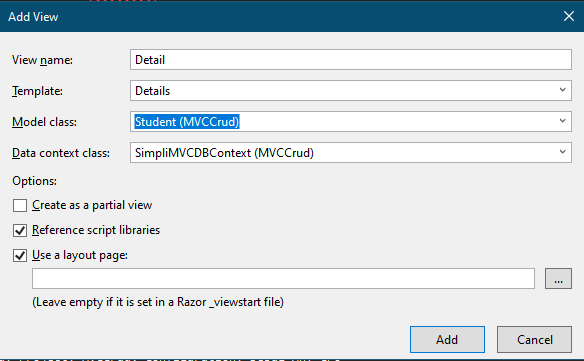
Task: Click the View name text field
Action: (351, 60)
